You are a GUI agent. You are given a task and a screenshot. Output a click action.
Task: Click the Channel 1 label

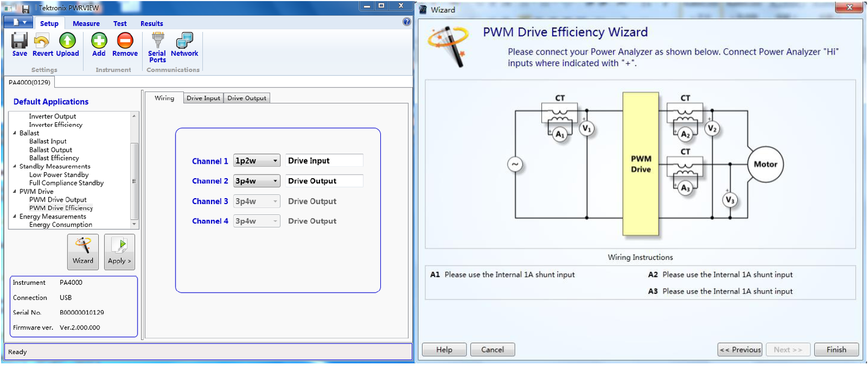click(x=210, y=161)
